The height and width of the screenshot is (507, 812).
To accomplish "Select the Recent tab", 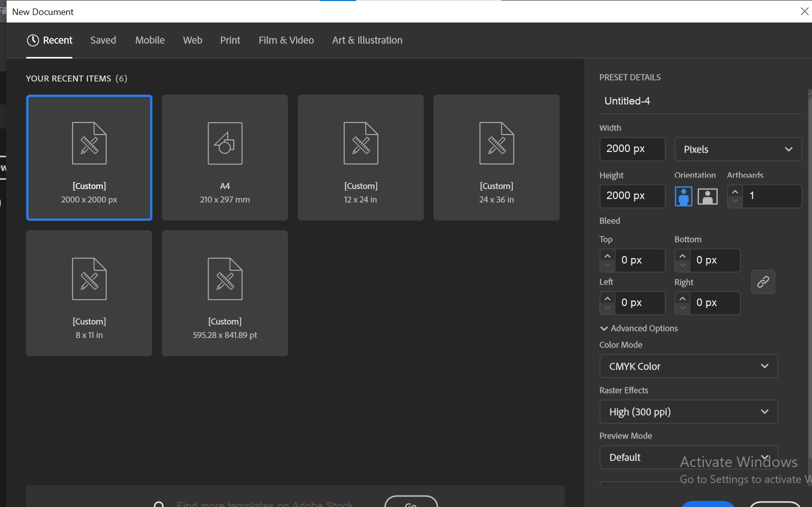I will [50, 40].
